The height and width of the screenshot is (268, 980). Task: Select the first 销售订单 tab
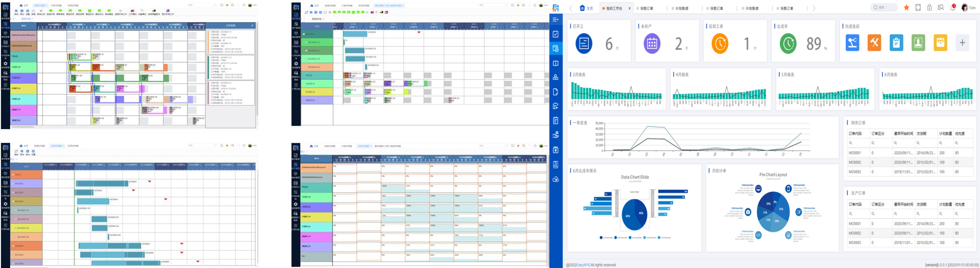tap(646, 8)
